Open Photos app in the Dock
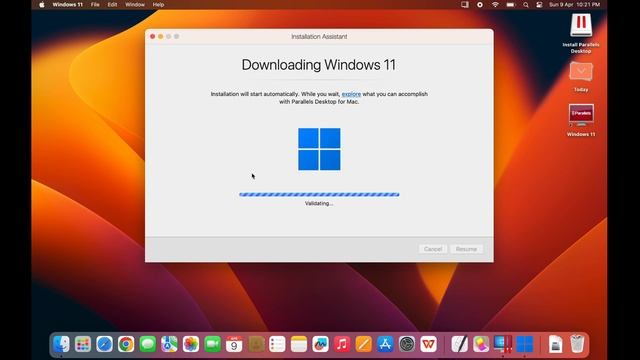 pyautogui.click(x=191, y=344)
